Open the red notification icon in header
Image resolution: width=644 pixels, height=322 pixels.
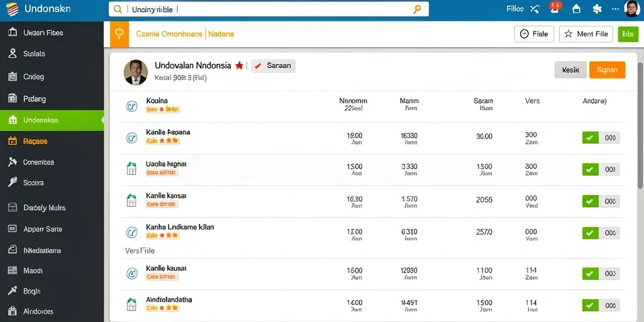555,8
